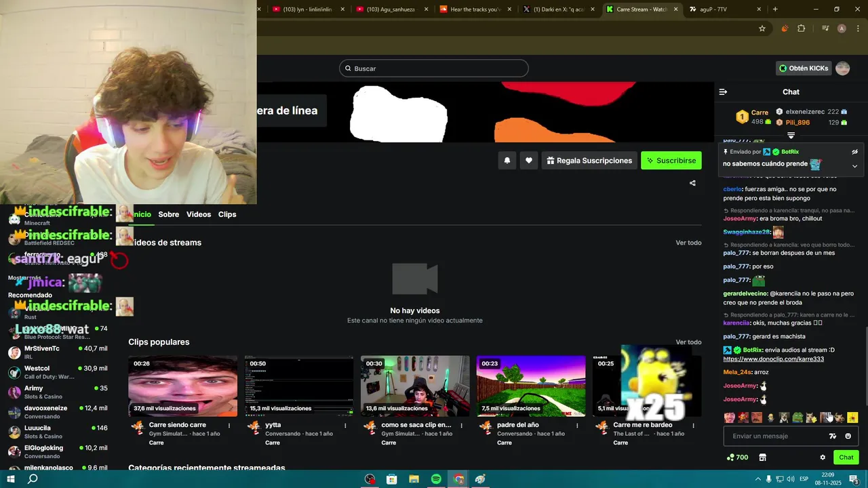Bookmark this page with star icon

(x=762, y=28)
